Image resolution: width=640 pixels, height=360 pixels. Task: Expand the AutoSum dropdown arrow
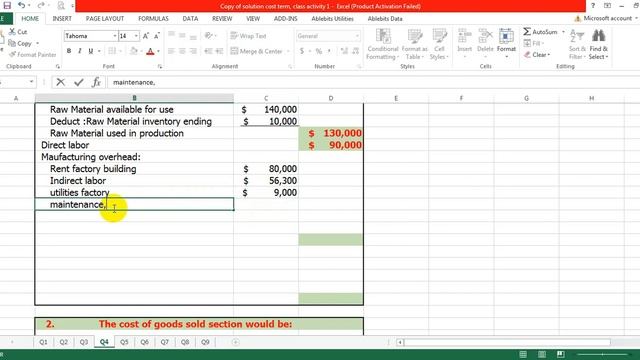click(x=563, y=31)
